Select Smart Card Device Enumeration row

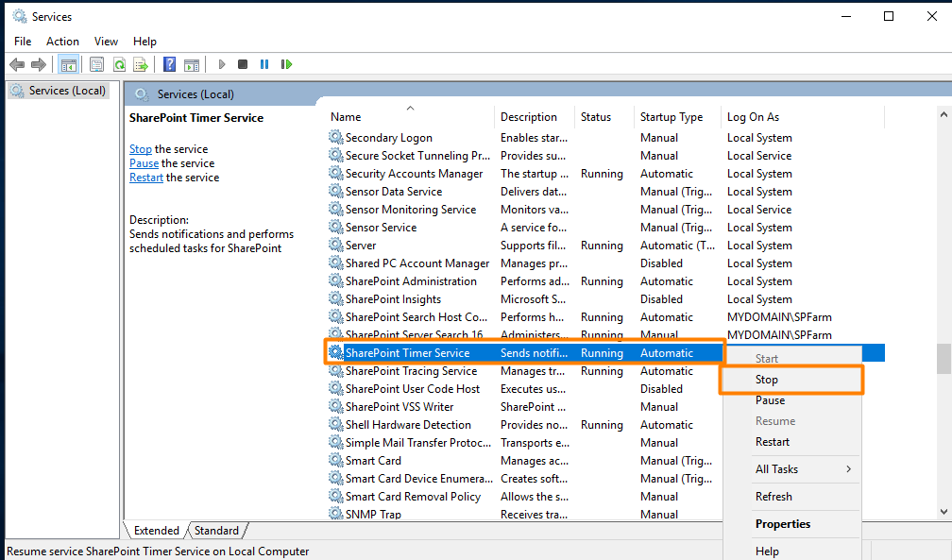pos(524,478)
